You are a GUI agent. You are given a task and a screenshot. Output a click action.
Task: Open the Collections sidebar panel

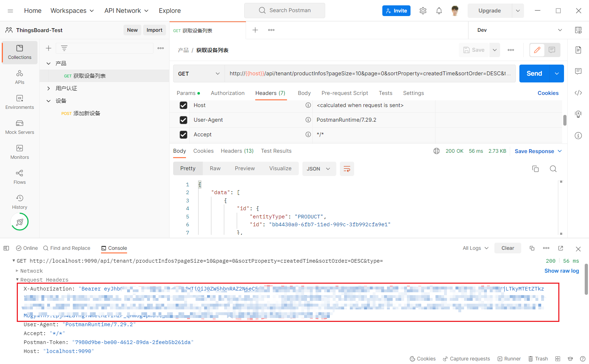click(x=20, y=52)
